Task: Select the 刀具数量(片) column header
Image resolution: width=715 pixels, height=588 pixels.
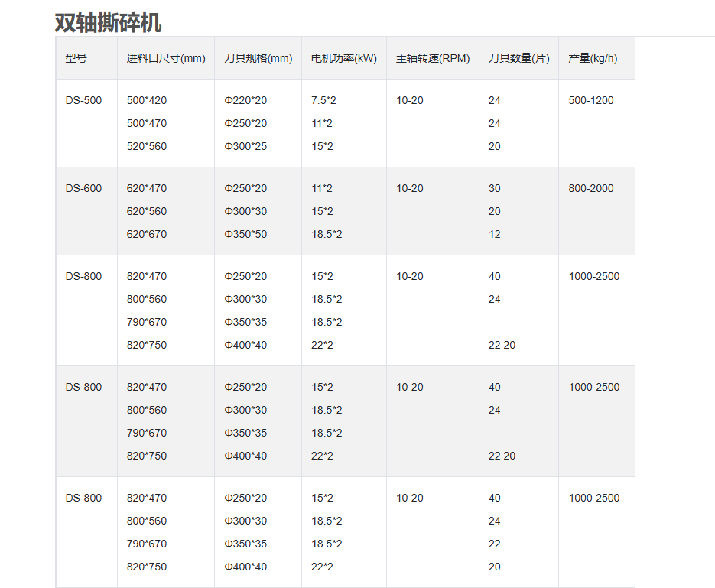Action: 518,58
